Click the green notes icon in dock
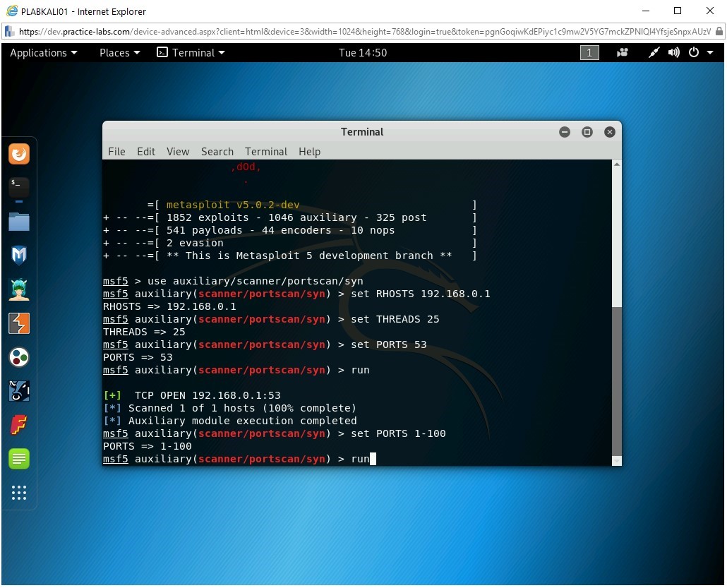727x588 pixels. (x=19, y=459)
